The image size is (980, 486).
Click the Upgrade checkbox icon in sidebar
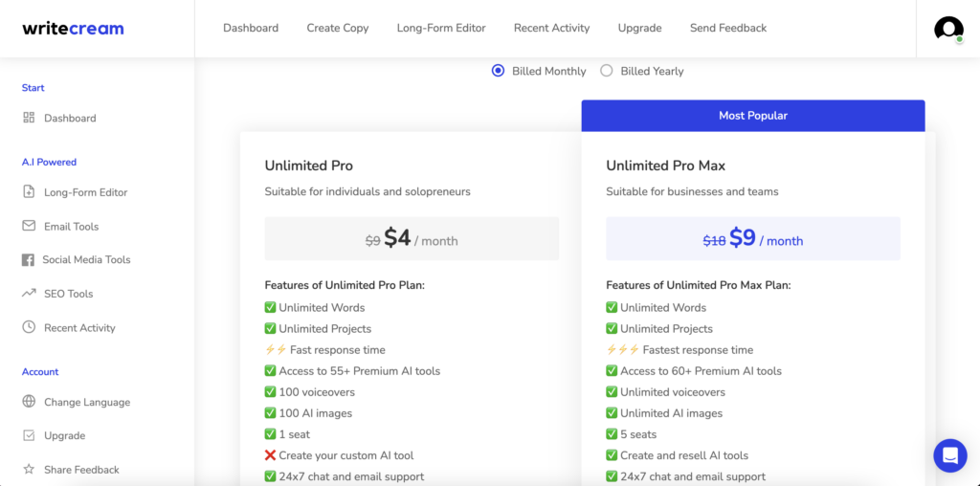point(29,436)
